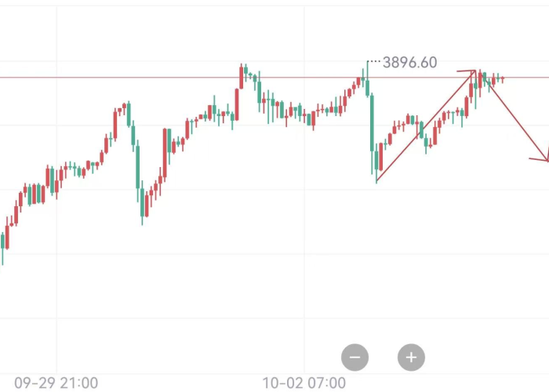Image resolution: width=549 pixels, height=392 pixels.
Task: Click the zoom out minus button
Action: tap(354, 358)
